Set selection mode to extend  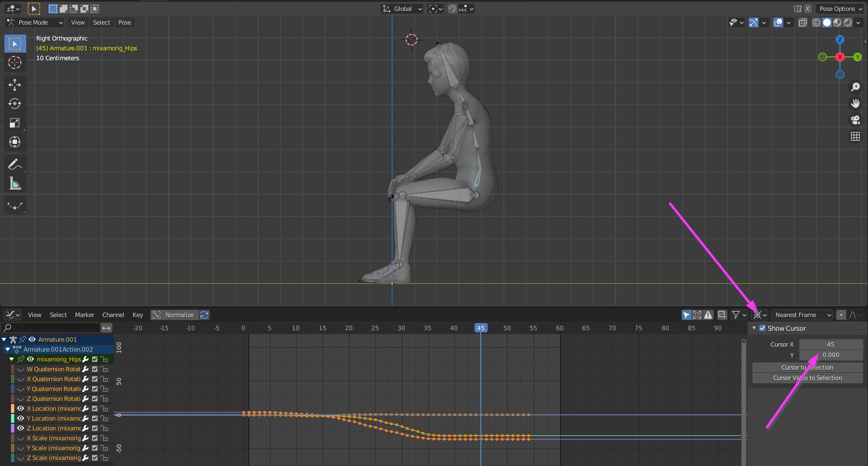point(64,9)
